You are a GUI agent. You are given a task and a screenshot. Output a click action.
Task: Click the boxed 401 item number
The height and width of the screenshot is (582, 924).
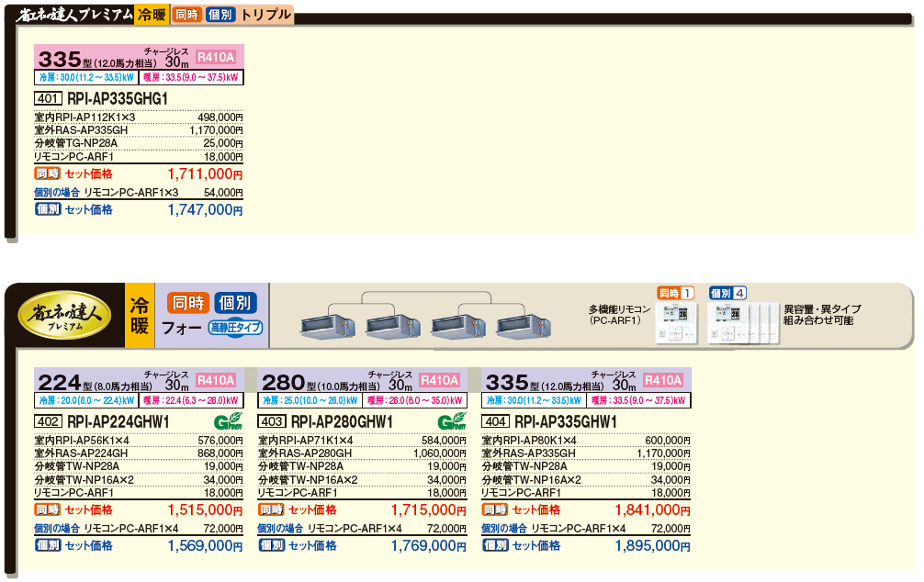click(x=48, y=99)
